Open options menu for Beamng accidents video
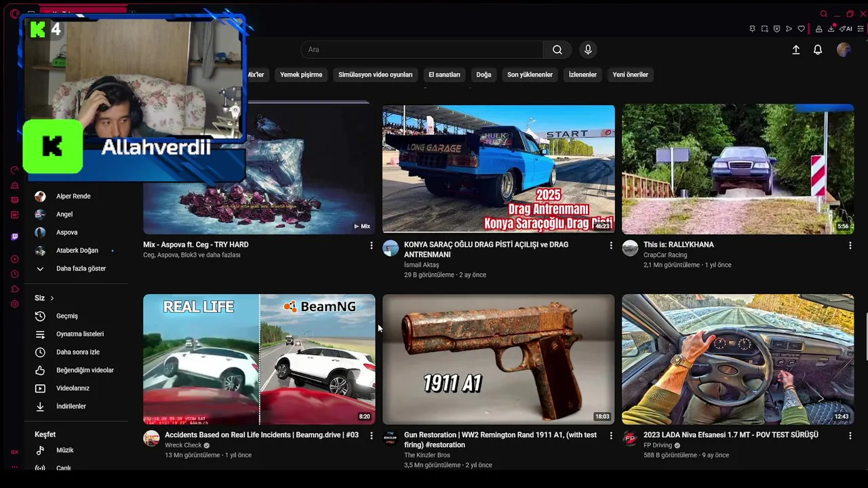This screenshot has width=868, height=488. point(371,436)
